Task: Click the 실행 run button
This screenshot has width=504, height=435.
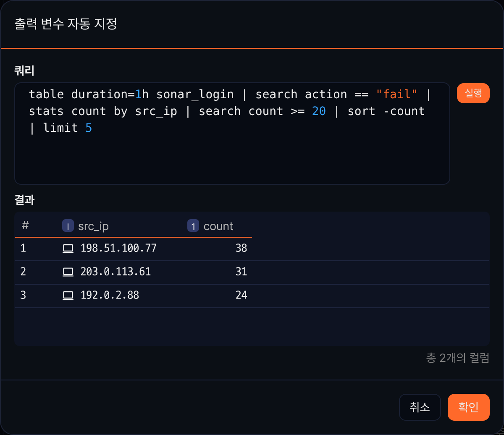Action: click(473, 93)
